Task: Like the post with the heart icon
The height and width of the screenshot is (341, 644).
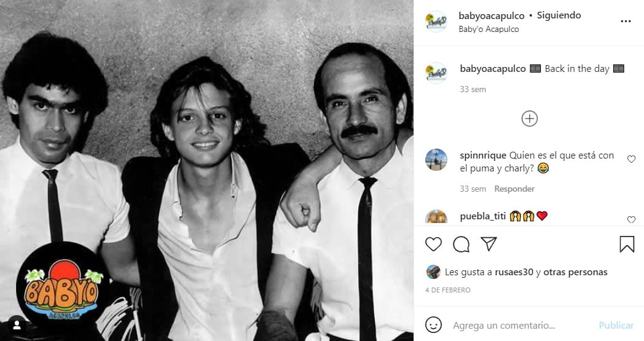Action: click(433, 244)
